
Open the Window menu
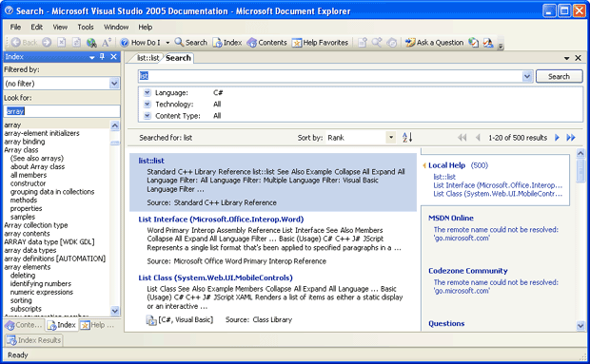[x=116, y=27]
